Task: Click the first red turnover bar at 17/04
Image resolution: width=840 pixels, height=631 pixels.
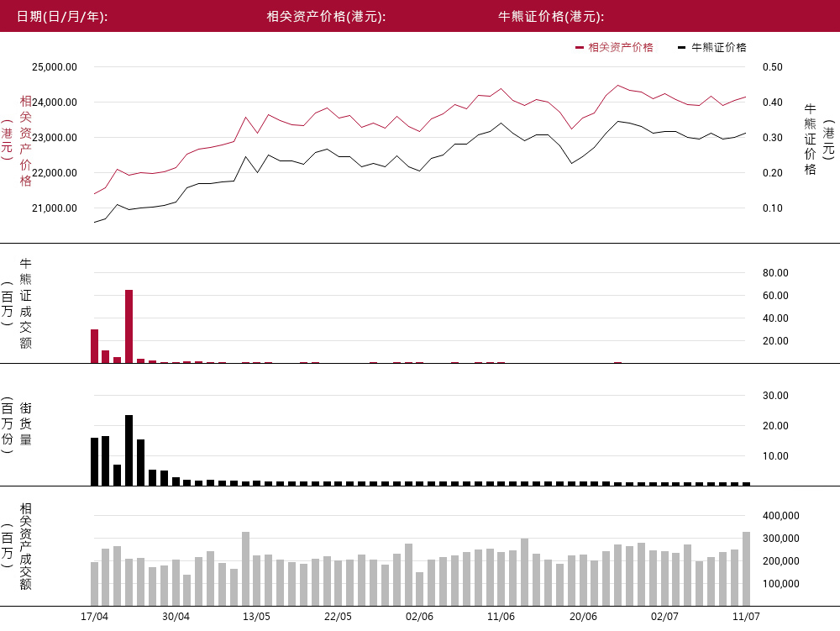Action: tap(94, 346)
